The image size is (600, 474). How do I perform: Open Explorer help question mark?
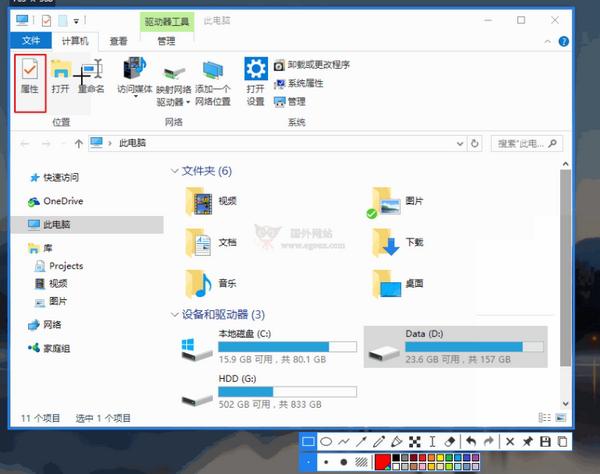click(563, 41)
